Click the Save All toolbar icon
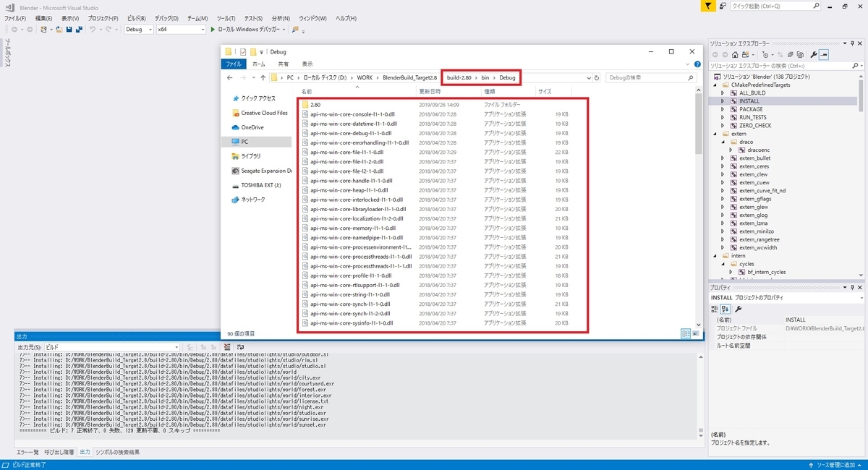Viewport: 868px width, 470px height. coord(78,30)
